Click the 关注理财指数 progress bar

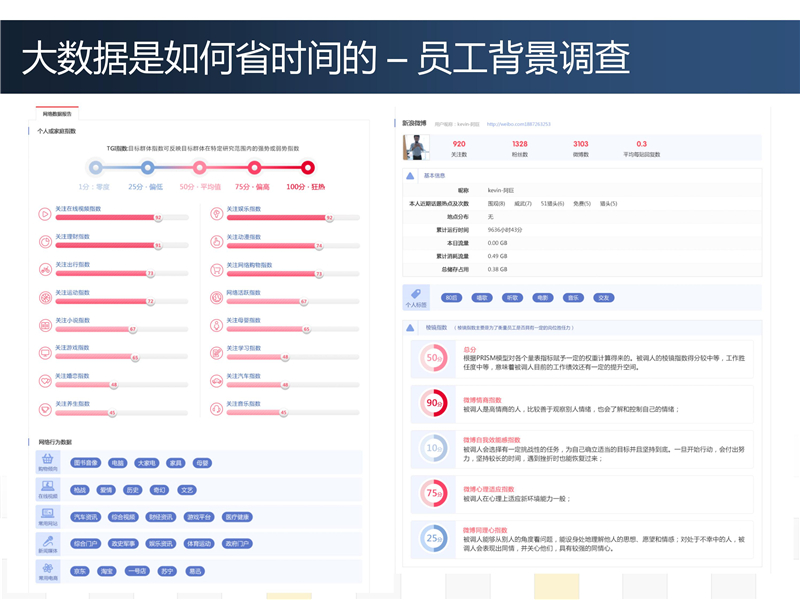(108, 245)
